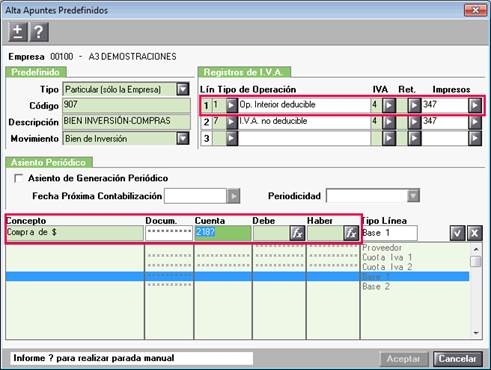Select the Asiento Periódico section tab

pos(49,162)
